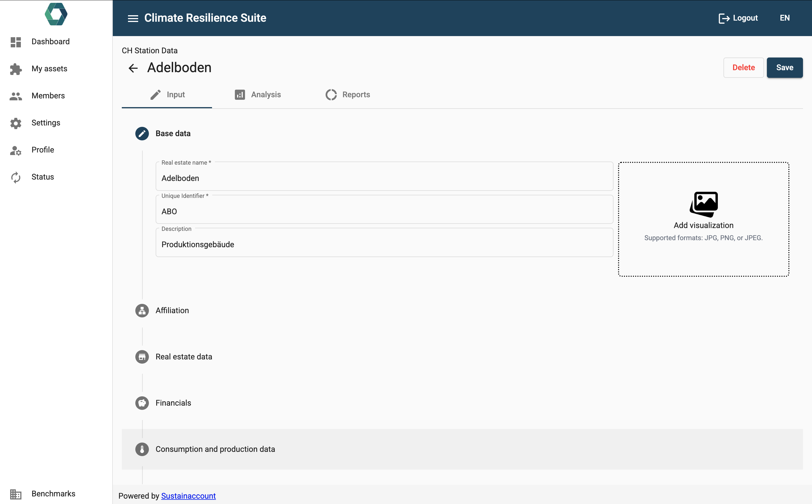Open Profile from sidebar
Image resolution: width=812 pixels, height=504 pixels.
pos(43,150)
